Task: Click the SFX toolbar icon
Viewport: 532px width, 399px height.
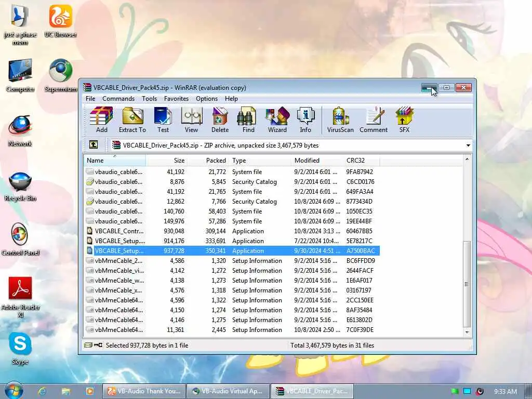Action: (x=404, y=120)
